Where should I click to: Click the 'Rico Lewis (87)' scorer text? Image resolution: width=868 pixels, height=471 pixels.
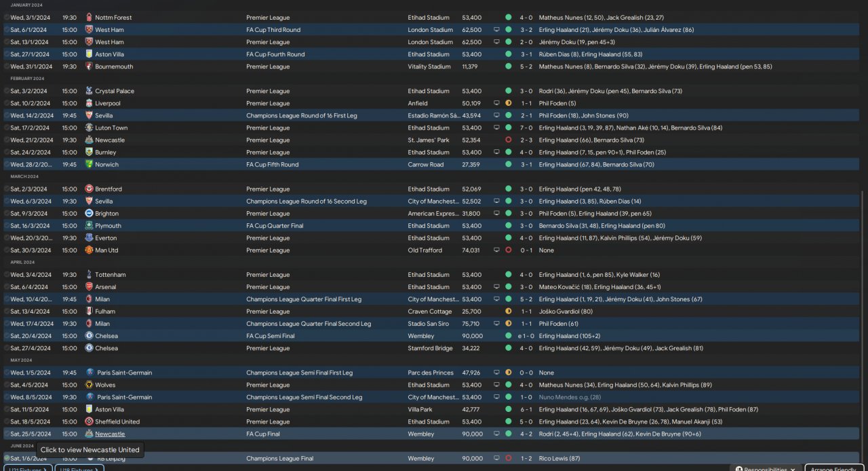tap(559, 458)
